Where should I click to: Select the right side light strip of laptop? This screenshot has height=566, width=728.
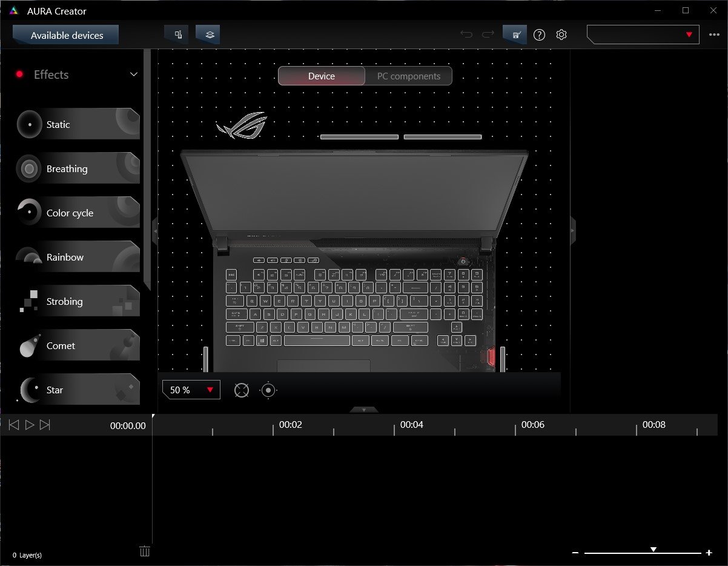[x=503, y=359]
